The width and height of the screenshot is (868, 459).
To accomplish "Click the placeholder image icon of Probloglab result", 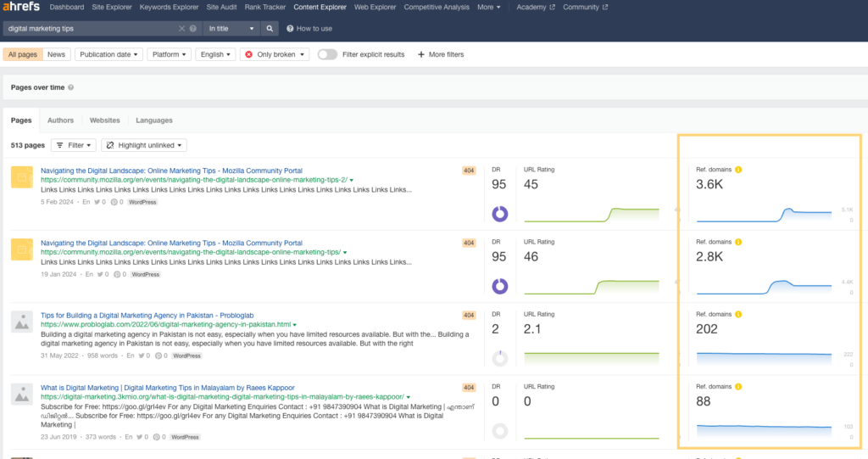I will coord(21,321).
